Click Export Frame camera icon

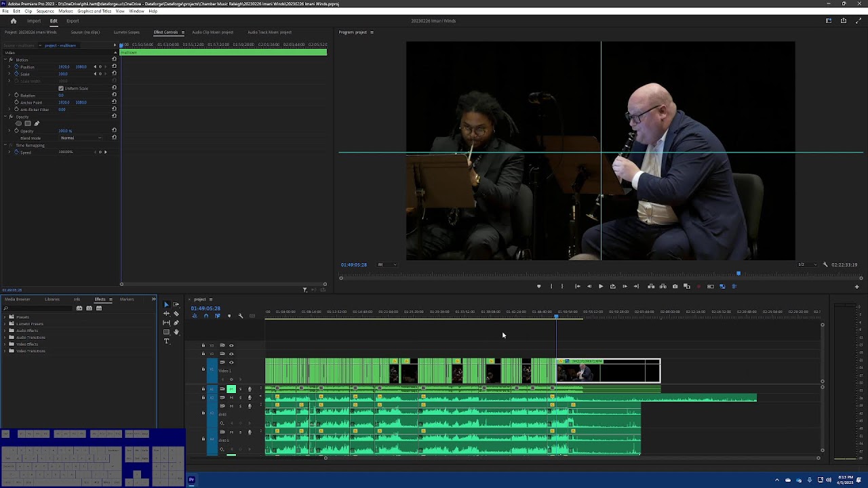tap(675, 286)
